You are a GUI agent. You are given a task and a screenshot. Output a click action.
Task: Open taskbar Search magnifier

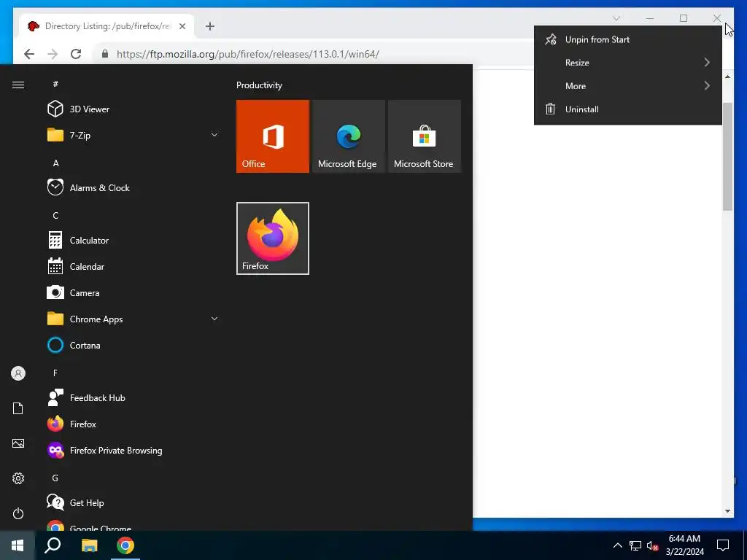(x=53, y=545)
